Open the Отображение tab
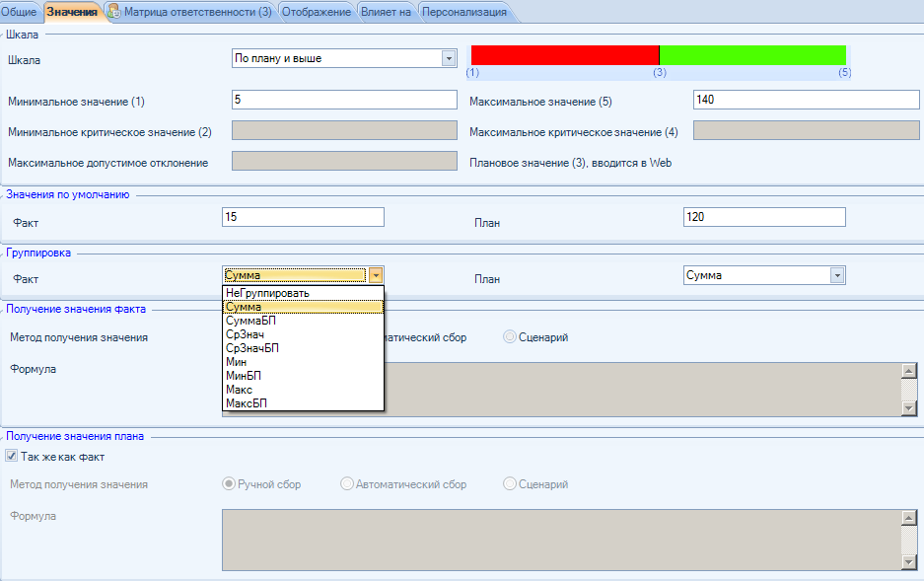Viewport: 924px width, 581px height. tap(316, 12)
